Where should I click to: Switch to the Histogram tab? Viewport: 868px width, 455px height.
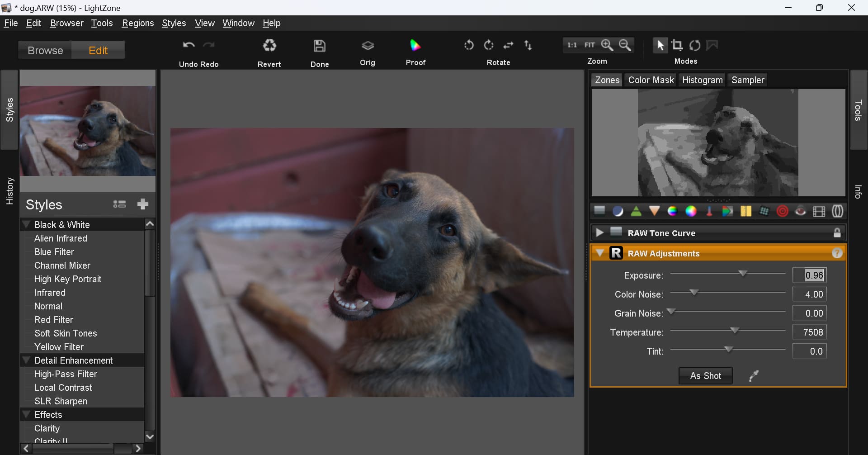(702, 80)
